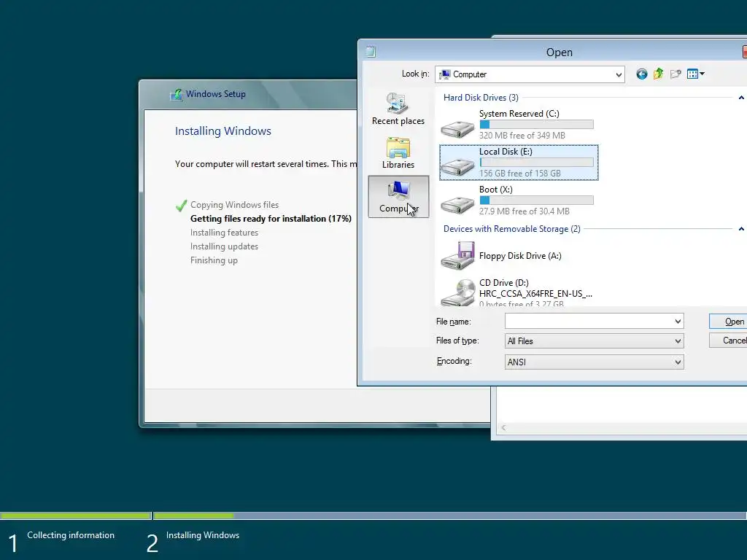Expand the File name dropdown arrow
Screen dimensions: 747x560
click(x=678, y=322)
